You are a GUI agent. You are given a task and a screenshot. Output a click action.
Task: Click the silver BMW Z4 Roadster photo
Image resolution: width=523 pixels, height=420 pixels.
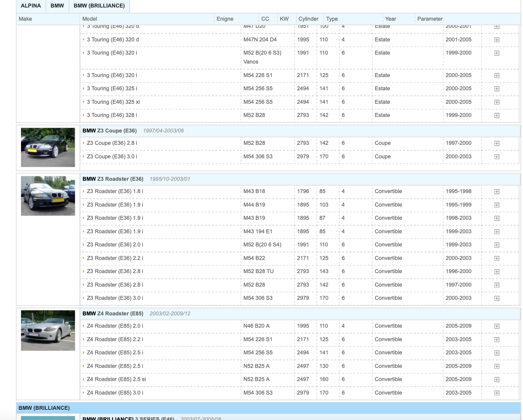pyautogui.click(x=48, y=330)
